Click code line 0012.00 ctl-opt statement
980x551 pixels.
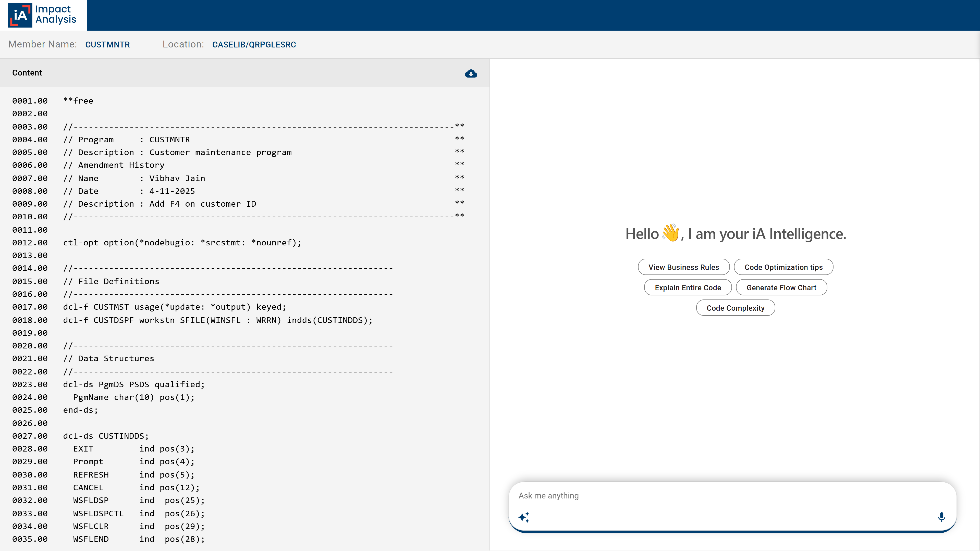182,243
